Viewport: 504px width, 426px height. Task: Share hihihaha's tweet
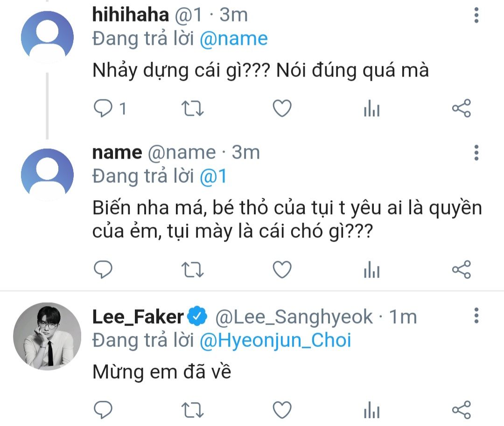point(462,109)
